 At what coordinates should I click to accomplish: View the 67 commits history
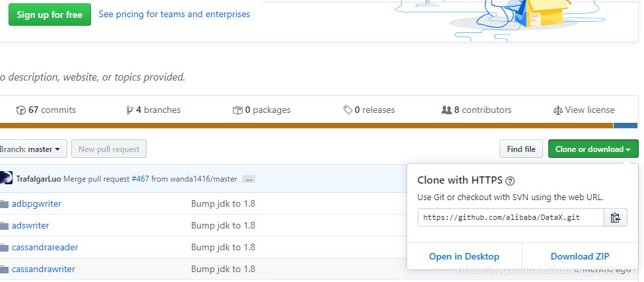(46, 110)
